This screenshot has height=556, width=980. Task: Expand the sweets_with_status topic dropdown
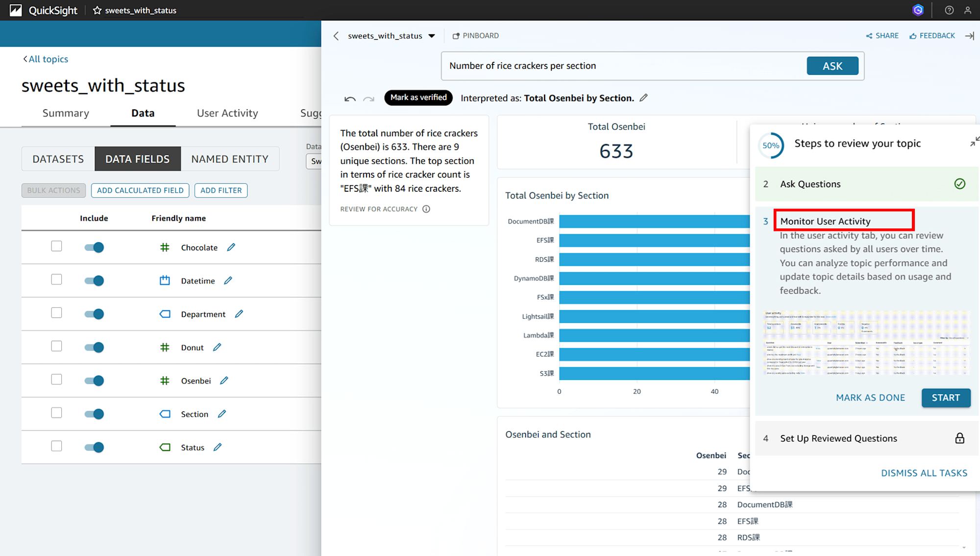(431, 36)
